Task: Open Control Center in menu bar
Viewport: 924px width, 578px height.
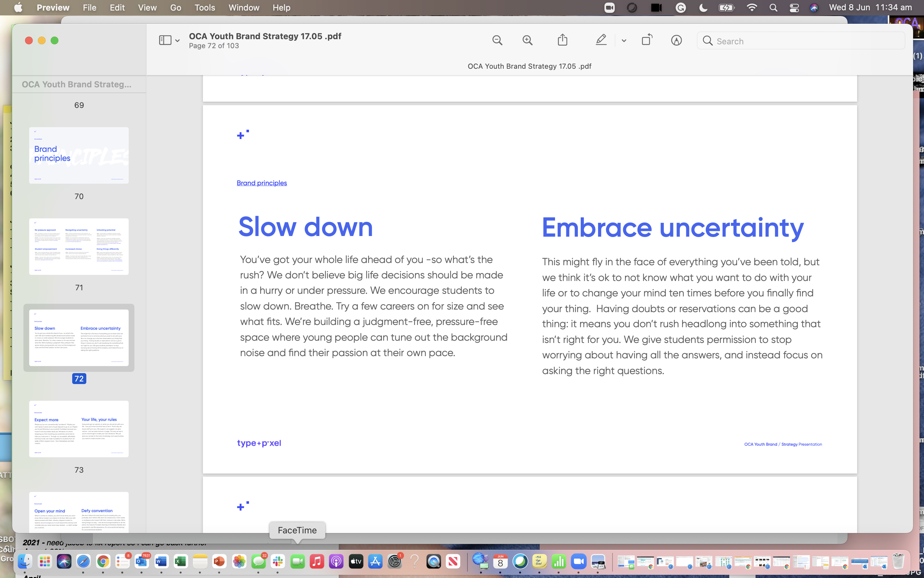Action: coord(794,8)
